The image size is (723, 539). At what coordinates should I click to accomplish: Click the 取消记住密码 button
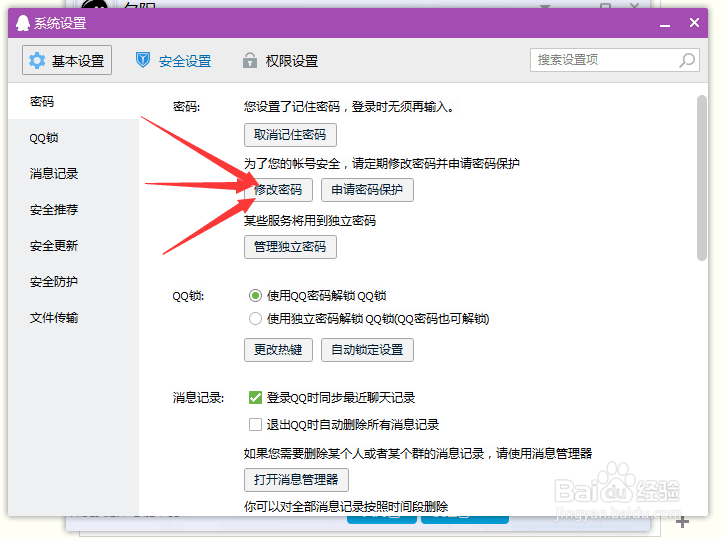[x=290, y=135]
